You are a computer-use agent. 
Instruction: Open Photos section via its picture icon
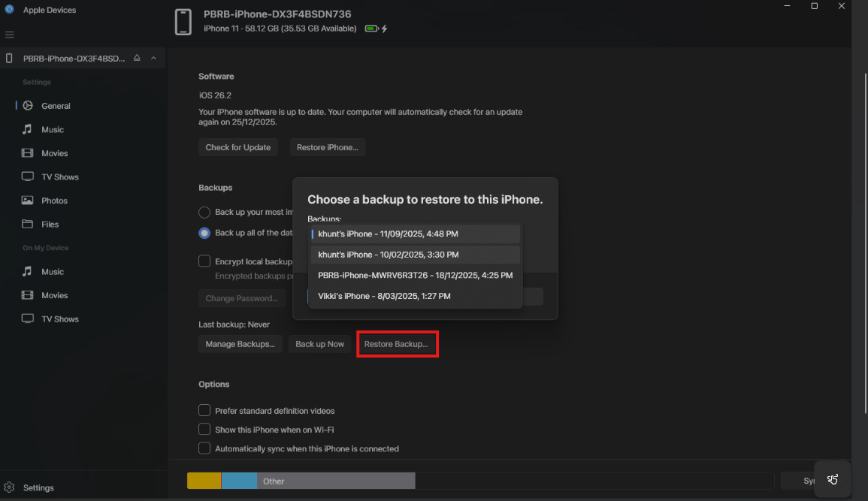(x=28, y=201)
